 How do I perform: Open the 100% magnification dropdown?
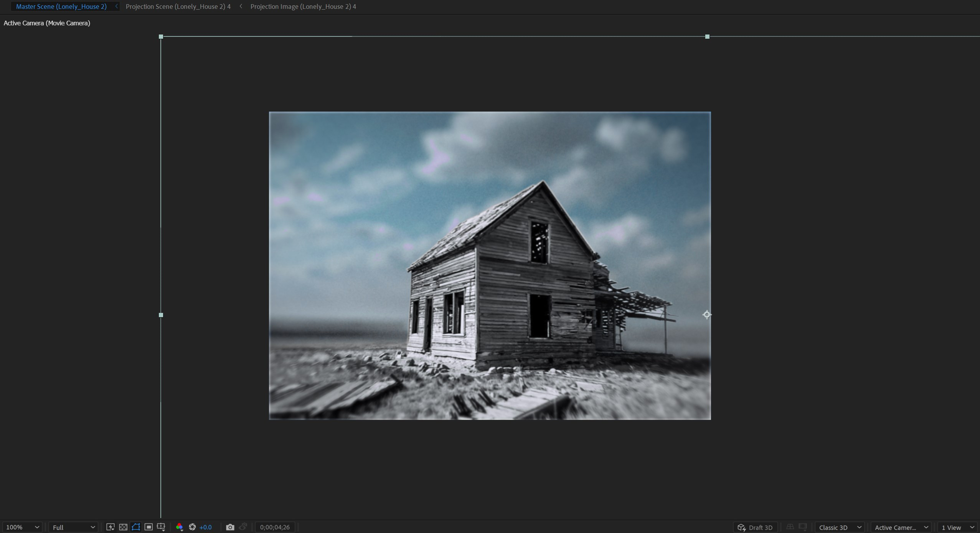22,527
